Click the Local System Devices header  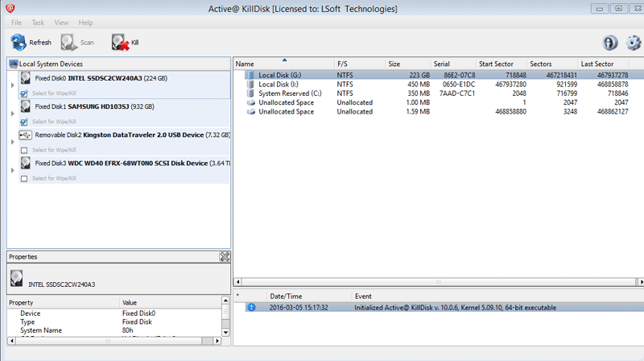[118, 64]
